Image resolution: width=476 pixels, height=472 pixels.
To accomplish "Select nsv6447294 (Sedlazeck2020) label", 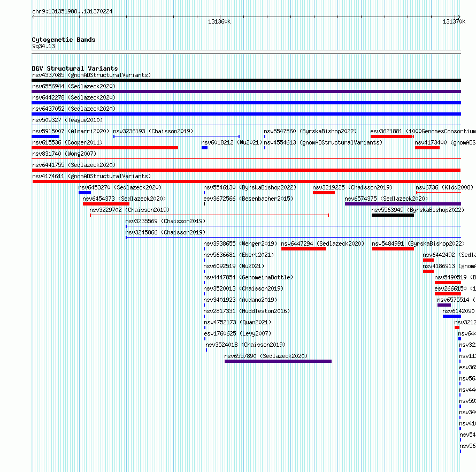I will click(x=323, y=243).
